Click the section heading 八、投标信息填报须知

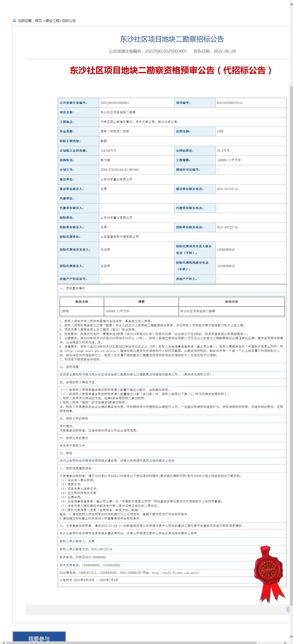(76, 468)
